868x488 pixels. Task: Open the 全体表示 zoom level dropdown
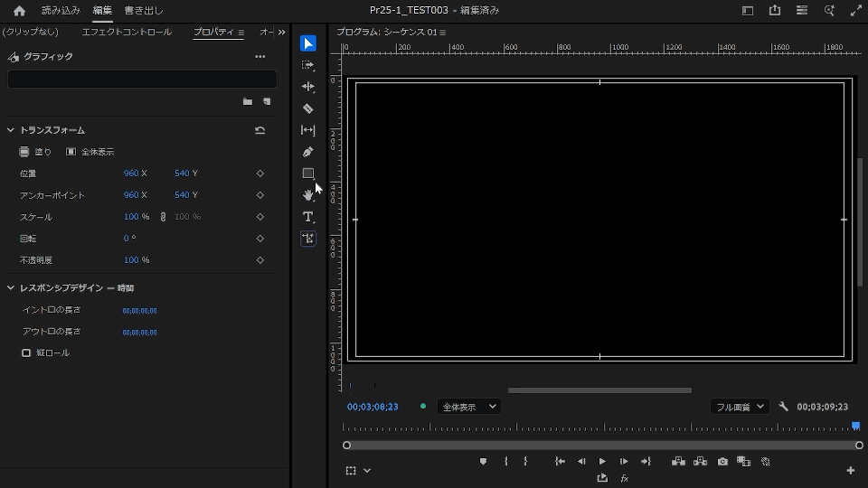point(468,407)
